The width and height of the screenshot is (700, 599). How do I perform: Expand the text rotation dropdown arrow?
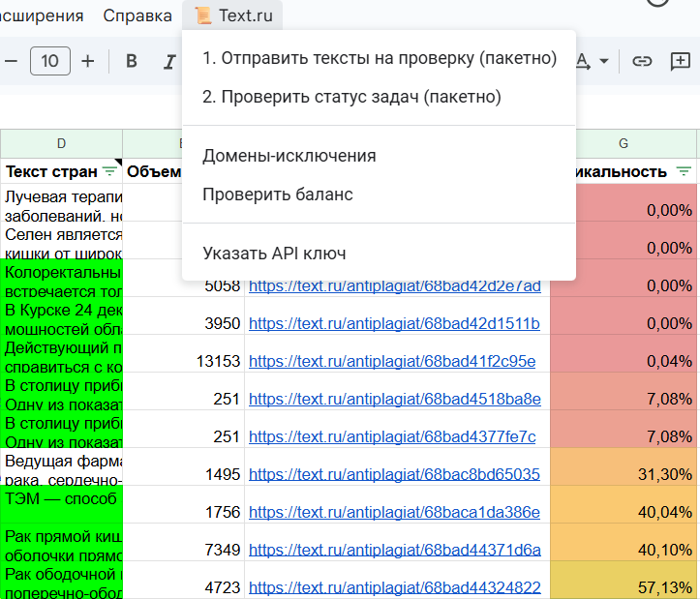[x=604, y=61]
